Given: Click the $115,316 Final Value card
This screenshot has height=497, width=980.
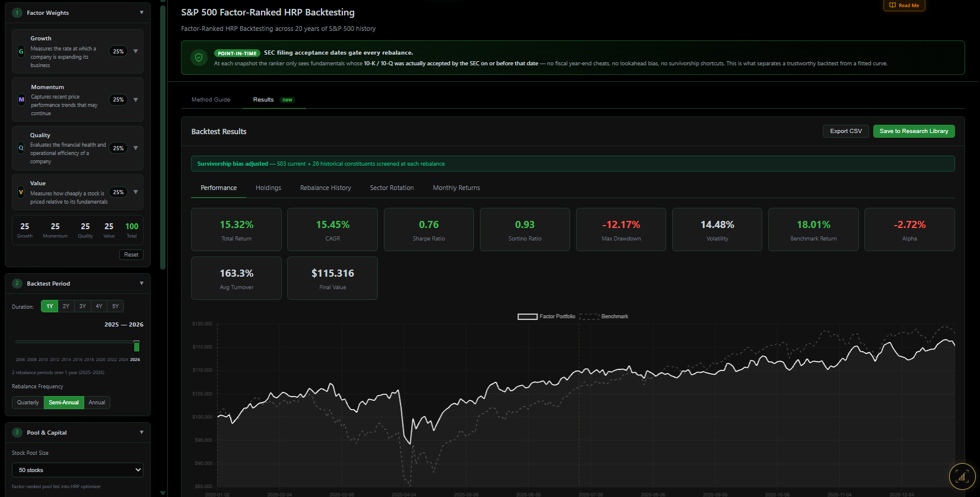Looking at the screenshot, I should tap(332, 278).
